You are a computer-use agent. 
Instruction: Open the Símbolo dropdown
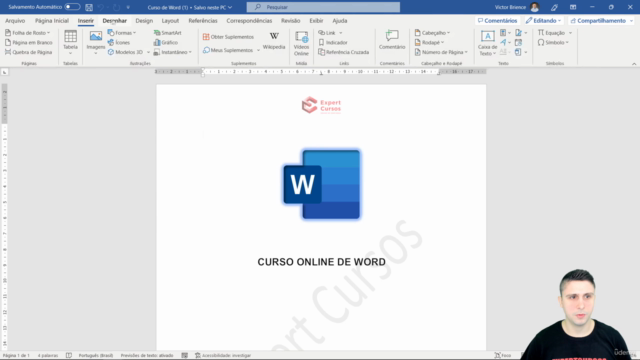(553, 42)
